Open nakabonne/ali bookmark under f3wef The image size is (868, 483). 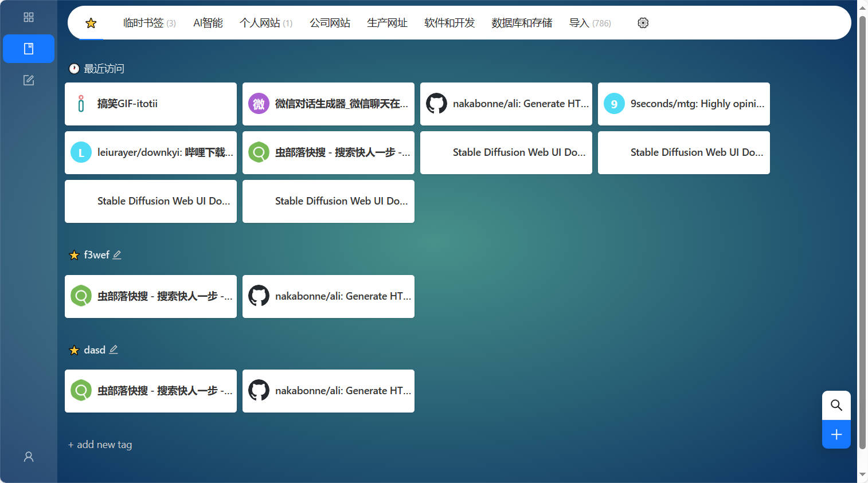[x=329, y=296]
